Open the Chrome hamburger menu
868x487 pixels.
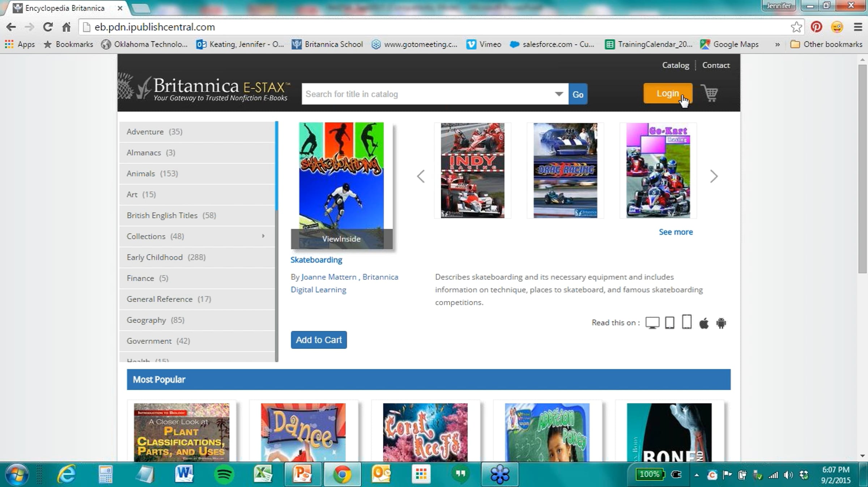[x=858, y=27]
